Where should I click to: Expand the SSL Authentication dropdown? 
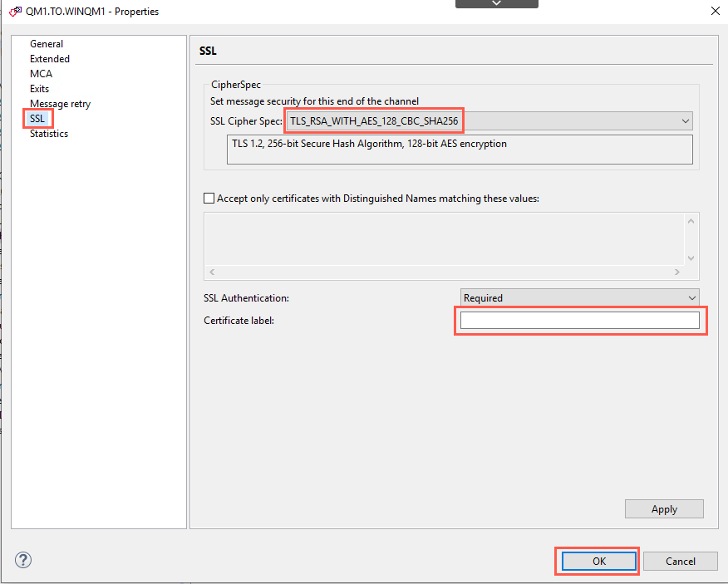click(x=579, y=297)
